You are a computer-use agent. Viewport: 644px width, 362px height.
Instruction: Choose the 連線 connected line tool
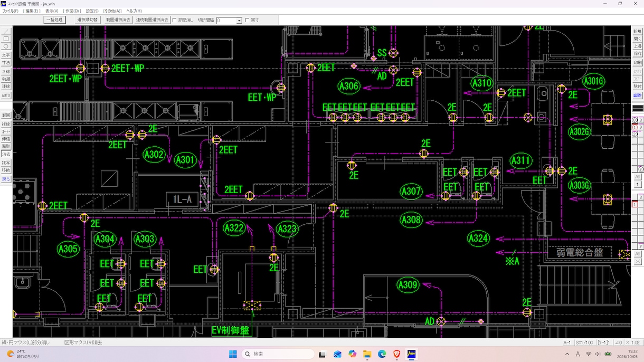[6, 87]
